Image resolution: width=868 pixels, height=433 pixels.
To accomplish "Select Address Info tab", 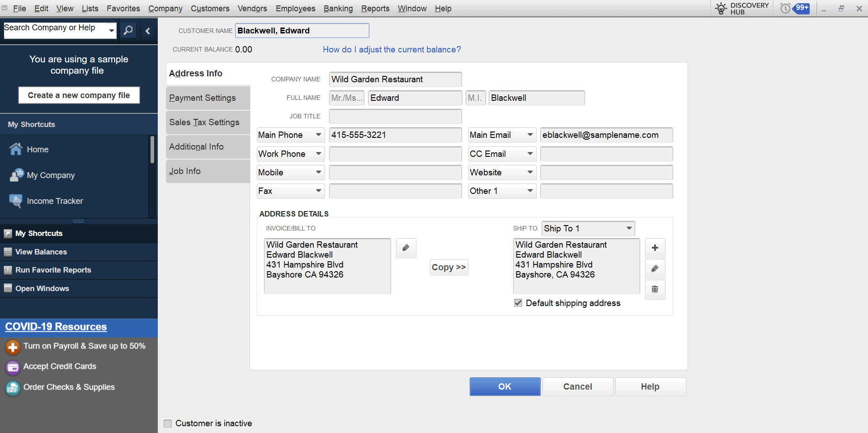I will (208, 73).
